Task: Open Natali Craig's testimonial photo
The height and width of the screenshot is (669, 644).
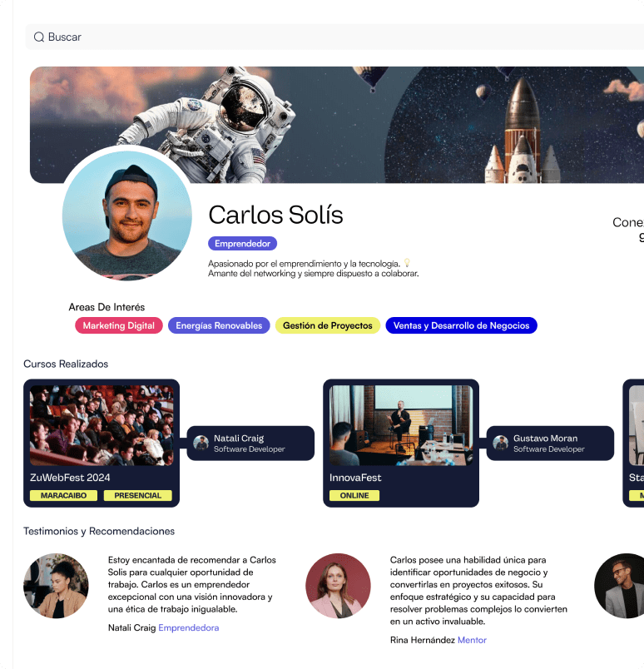Action: tap(56, 586)
